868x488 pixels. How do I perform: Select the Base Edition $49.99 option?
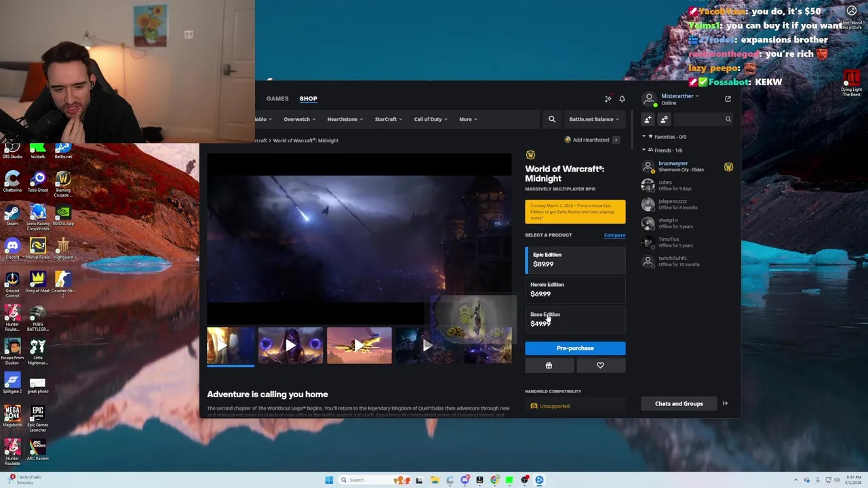point(575,319)
